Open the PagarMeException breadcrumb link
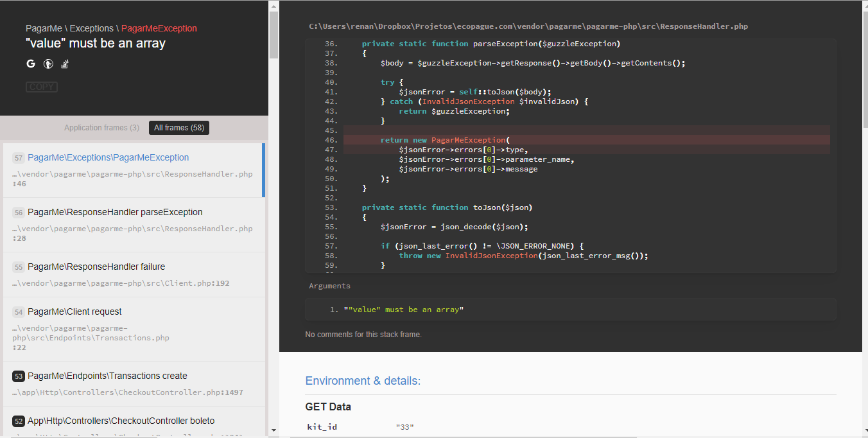 click(160, 28)
